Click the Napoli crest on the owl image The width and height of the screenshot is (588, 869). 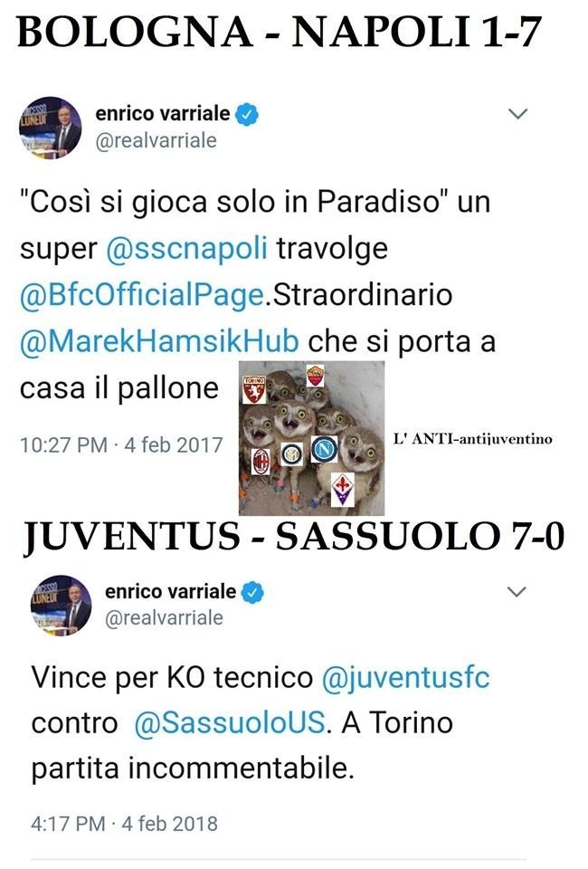[x=324, y=449]
